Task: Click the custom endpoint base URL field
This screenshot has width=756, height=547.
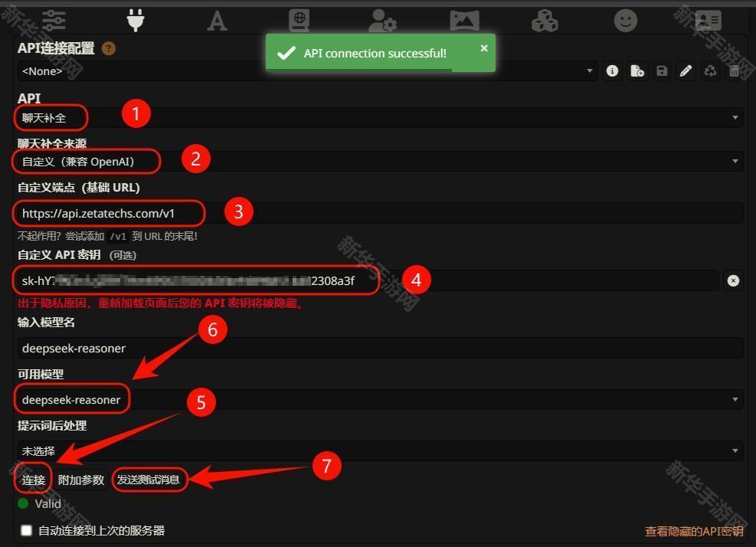Action: pyautogui.click(x=380, y=213)
